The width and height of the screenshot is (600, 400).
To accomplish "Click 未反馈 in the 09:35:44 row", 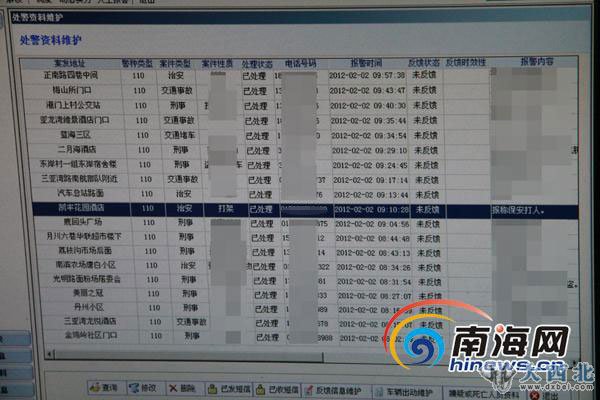I will (425, 120).
